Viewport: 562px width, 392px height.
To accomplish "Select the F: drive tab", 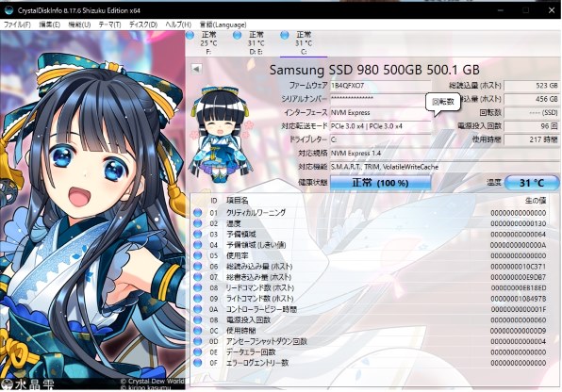I will click(208, 43).
